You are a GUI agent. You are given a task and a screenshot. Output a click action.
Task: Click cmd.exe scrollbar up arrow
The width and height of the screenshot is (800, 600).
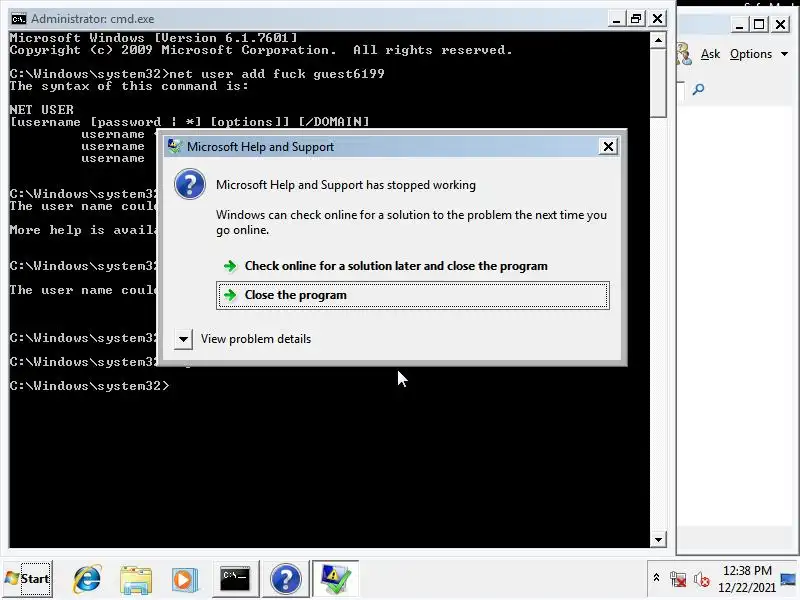point(658,40)
